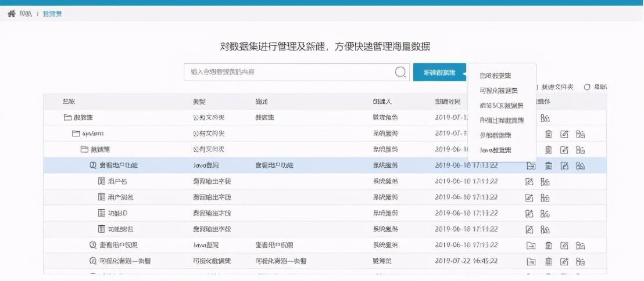This screenshot has width=644, height=281.
Task: Click the field icon of the ID field row
Action: [102, 213]
